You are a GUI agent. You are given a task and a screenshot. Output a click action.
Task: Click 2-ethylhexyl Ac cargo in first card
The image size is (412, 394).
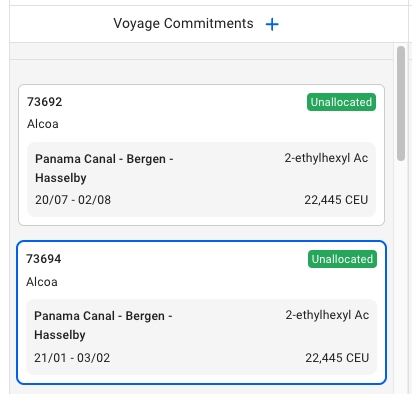(x=326, y=158)
